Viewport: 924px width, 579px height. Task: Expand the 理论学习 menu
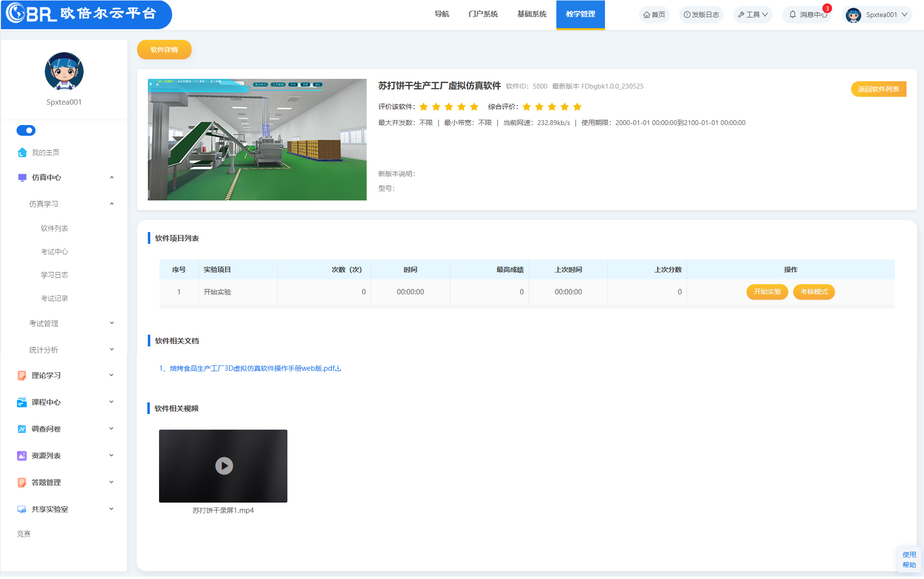pos(111,375)
